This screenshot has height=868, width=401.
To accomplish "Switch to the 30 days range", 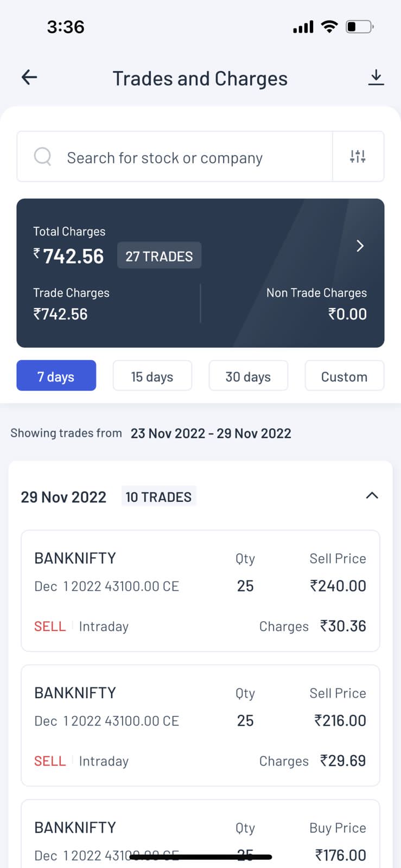I will [248, 376].
